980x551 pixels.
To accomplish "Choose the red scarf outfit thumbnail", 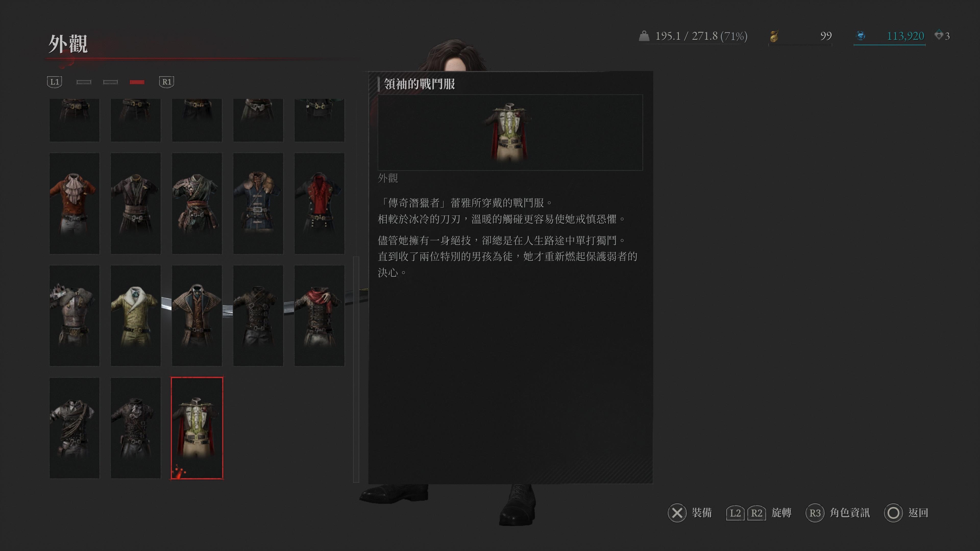I will coord(319,316).
